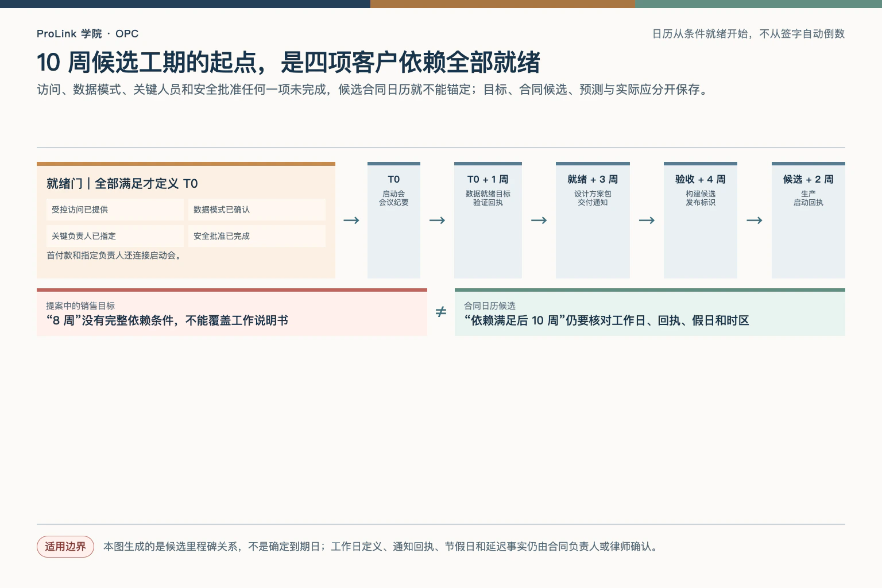The image size is (882, 588).
Task: Click the arrow between T0 and T0 + 1 周
Action: click(438, 220)
